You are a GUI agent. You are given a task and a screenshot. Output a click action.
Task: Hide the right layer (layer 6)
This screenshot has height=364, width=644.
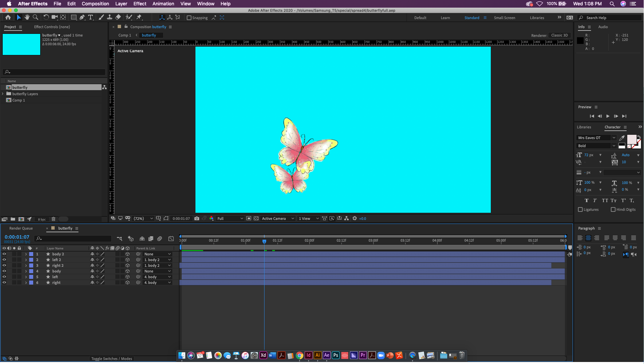pos(4,283)
